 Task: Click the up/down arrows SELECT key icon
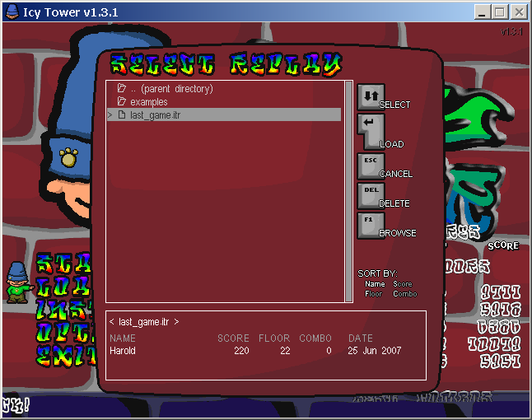point(371,96)
